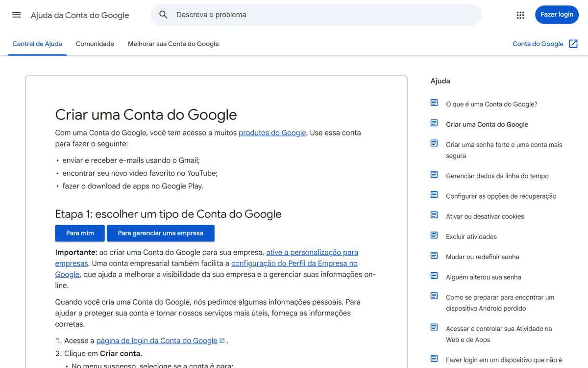Image resolution: width=588 pixels, height=368 pixels.
Task: Click article icon next to Criar uma Conta do Google
Action: click(x=434, y=123)
